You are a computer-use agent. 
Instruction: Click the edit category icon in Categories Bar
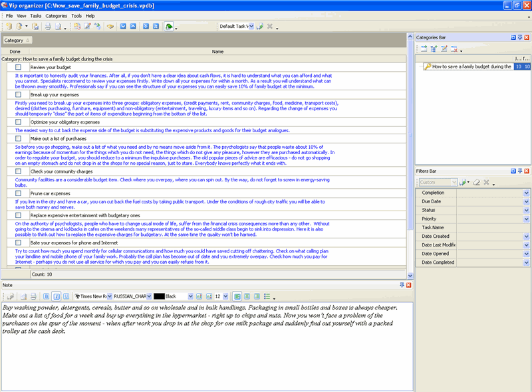coord(444,49)
